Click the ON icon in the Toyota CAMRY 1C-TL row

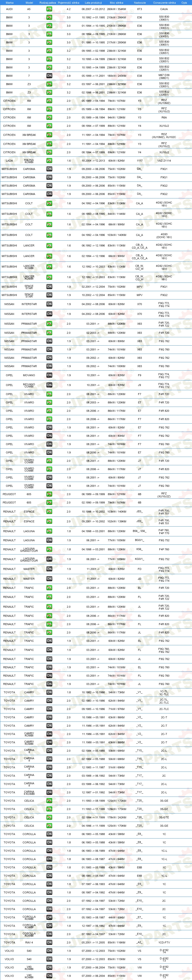click(x=49, y=692)
